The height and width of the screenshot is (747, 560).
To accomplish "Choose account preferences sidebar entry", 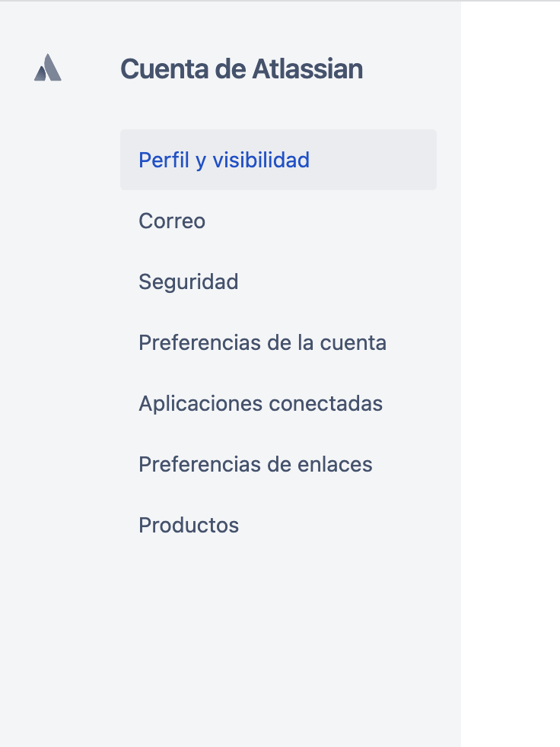I will 262,343.
